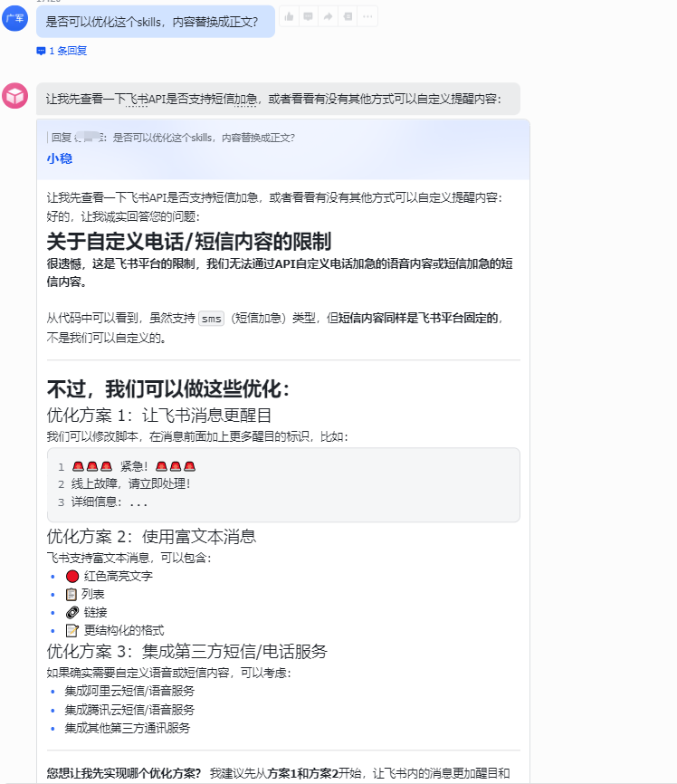The width and height of the screenshot is (677, 784).
Task: Open the pink cube bot avatar
Action: coord(14,95)
